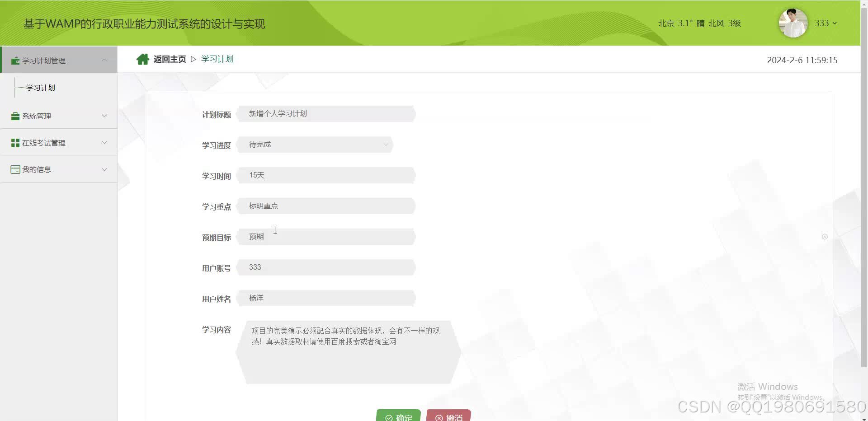Click the 北京 weather text

tap(699, 23)
